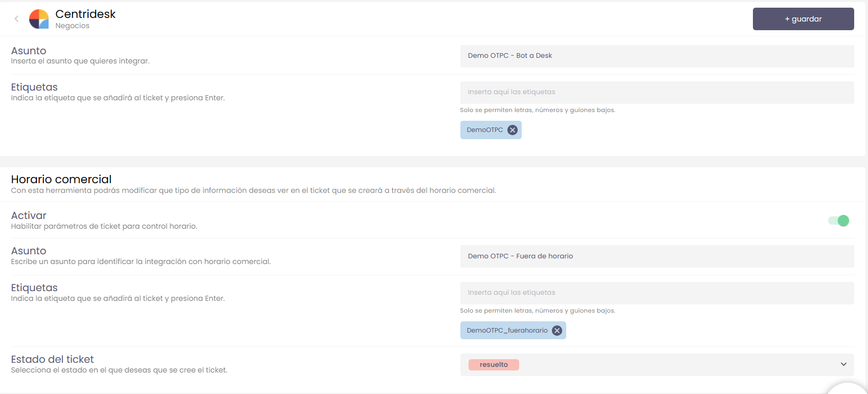Edit the 'Demo OTPC - Bot a Desk' subject field
Viewport: 868px width, 394px height.
pos(656,56)
